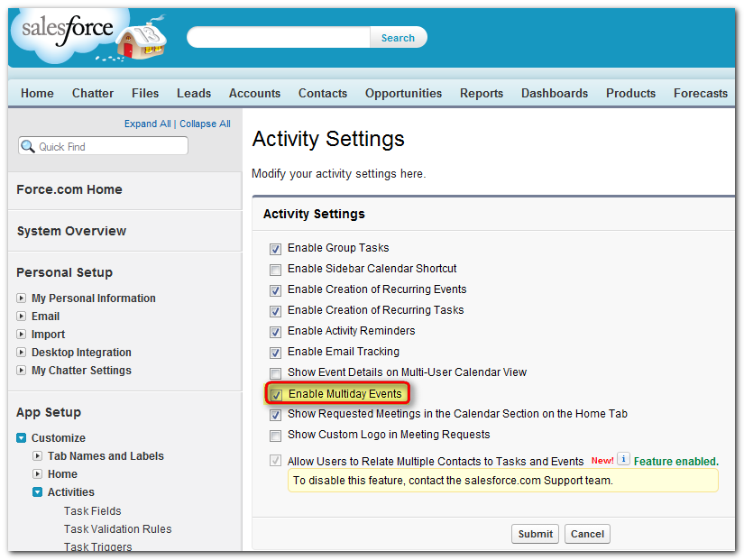Submit the activity settings
Viewport: 744px width, 560px height.
(x=535, y=534)
